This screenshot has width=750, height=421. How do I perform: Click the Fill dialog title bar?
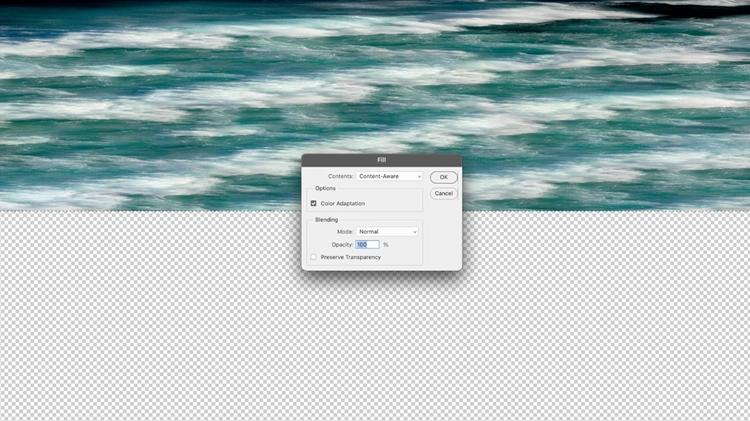(382, 160)
